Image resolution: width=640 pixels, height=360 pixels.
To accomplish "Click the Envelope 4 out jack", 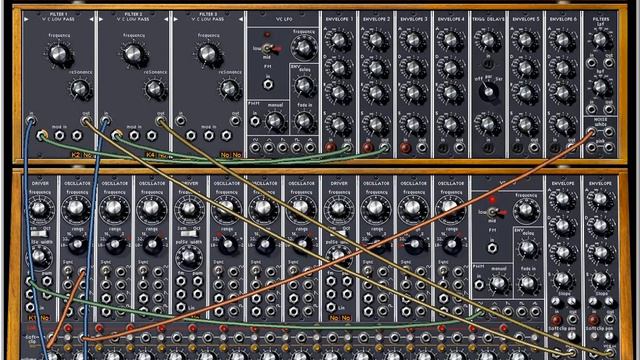I will 460,147.
